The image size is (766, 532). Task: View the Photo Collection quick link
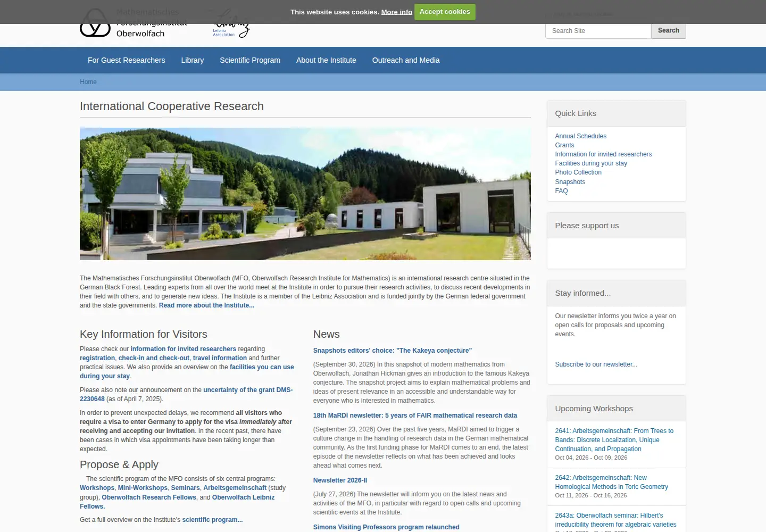click(x=578, y=172)
